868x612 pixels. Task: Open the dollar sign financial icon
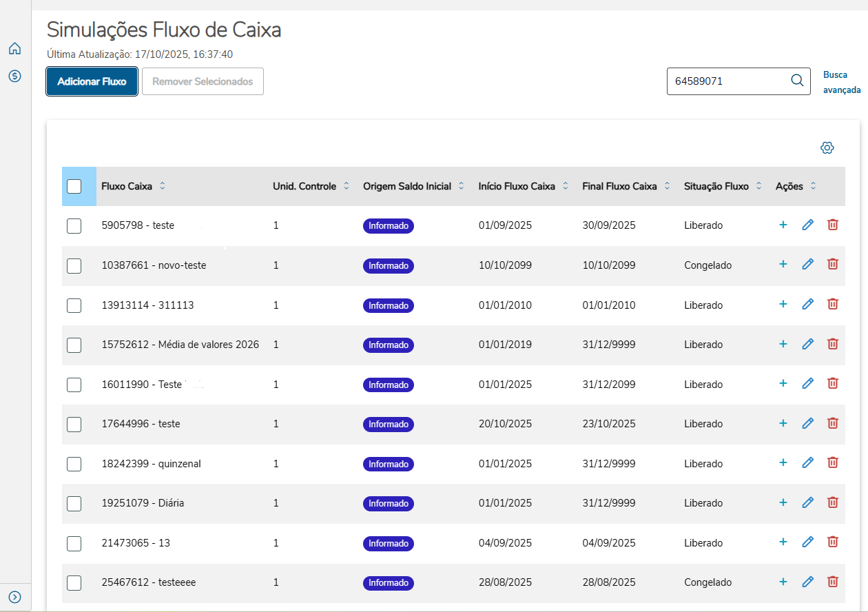tap(14, 76)
